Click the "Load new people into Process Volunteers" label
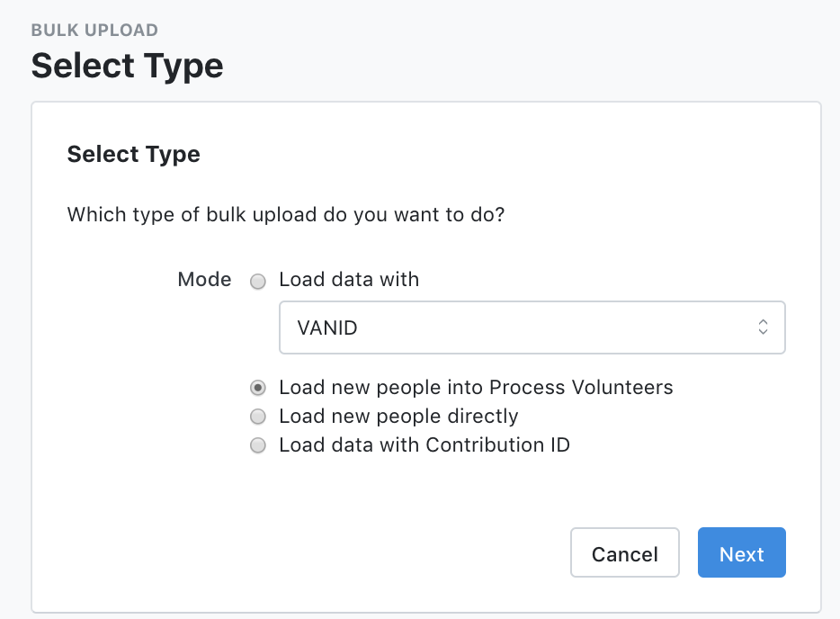This screenshot has height=619, width=840. [x=476, y=388]
